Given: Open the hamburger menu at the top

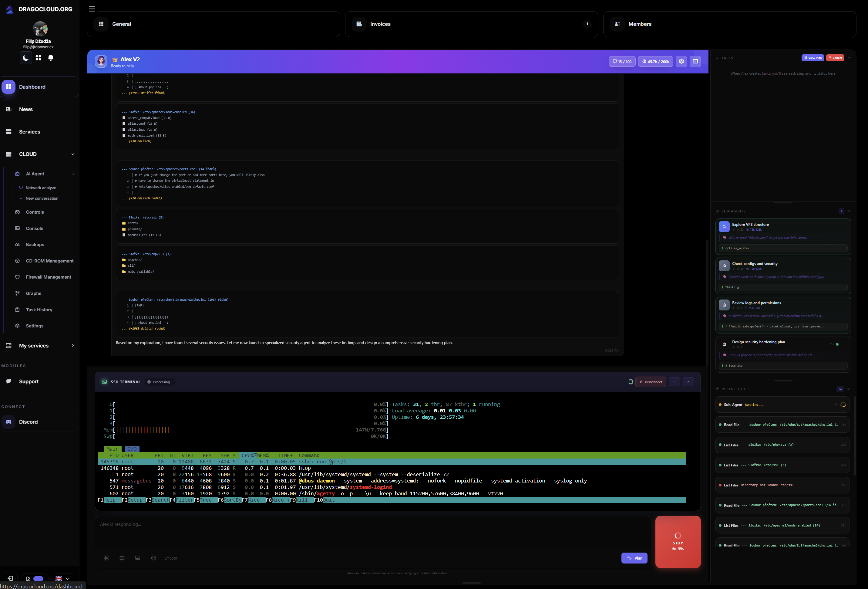Looking at the screenshot, I should coord(92,8).
